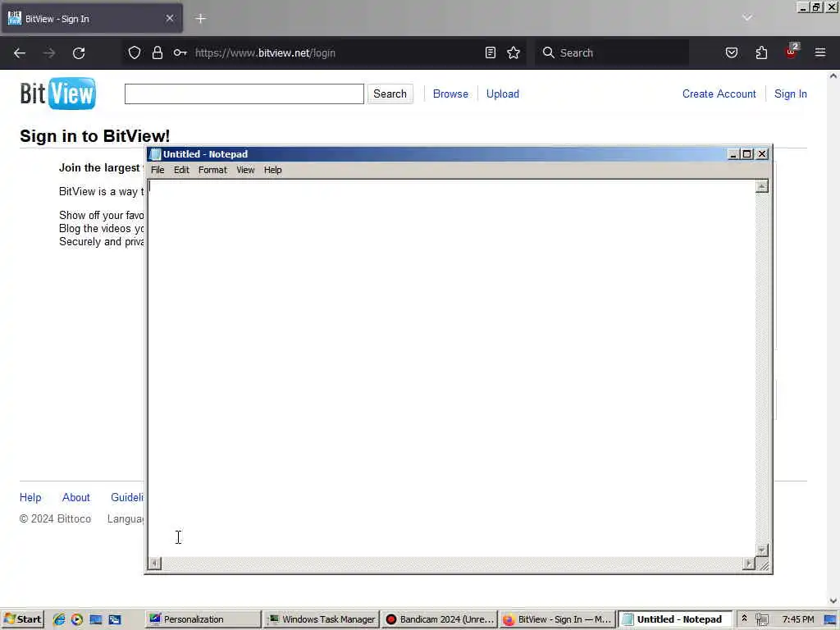Click the Sign In link
Image resolution: width=840 pixels, height=630 pixels.
click(x=790, y=94)
